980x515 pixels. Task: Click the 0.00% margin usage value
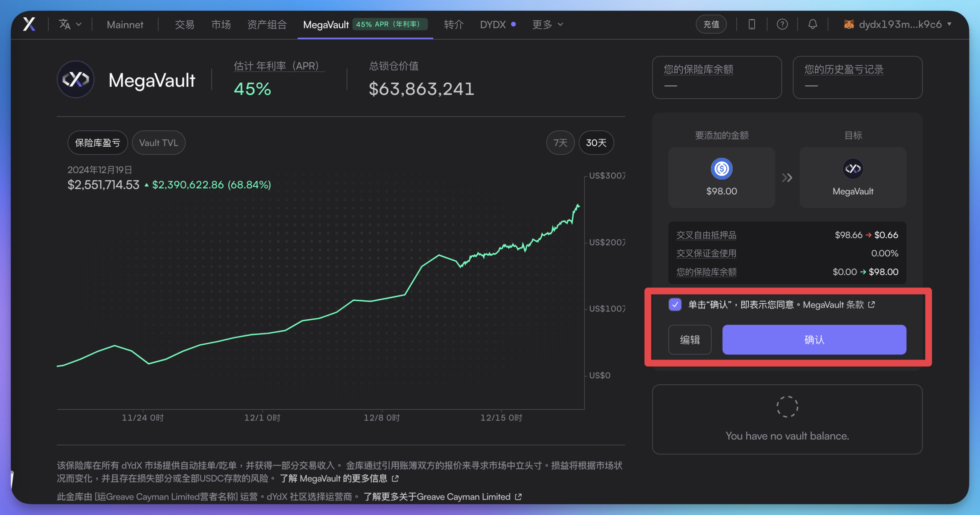pos(885,253)
